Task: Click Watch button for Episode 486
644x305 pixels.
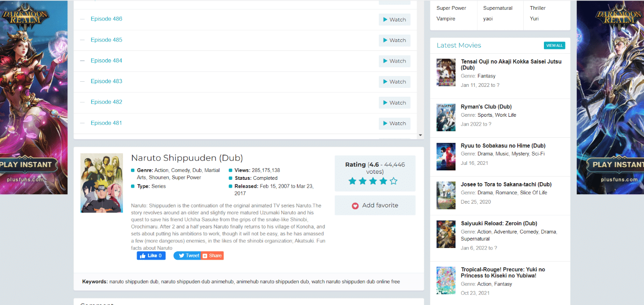Action: pos(394,20)
